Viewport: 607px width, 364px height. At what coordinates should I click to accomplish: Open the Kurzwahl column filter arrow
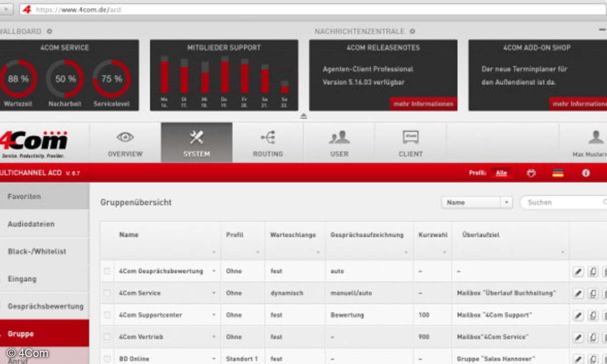445,252
